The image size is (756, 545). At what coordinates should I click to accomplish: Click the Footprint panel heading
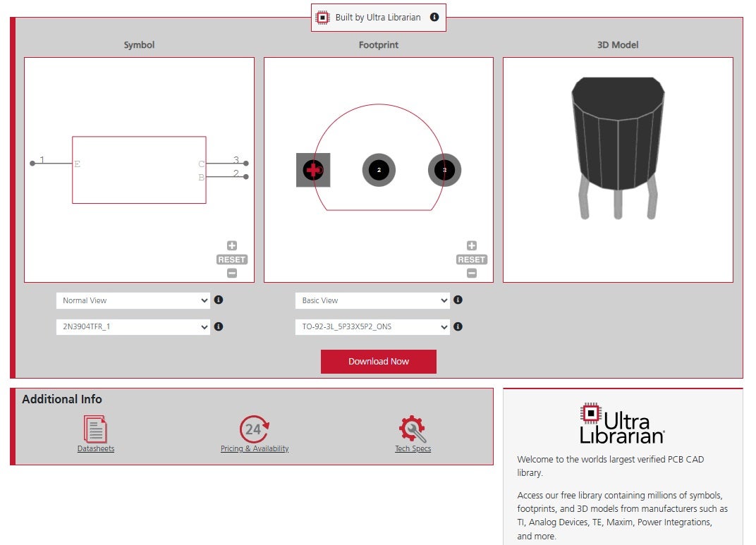point(379,45)
